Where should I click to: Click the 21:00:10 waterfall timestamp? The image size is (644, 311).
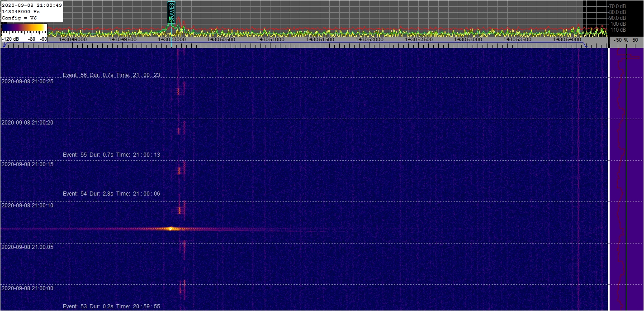(x=28, y=205)
